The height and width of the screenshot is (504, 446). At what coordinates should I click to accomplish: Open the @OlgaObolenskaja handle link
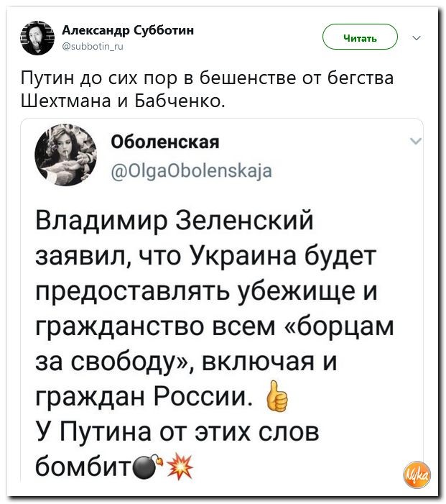pyautogui.click(x=192, y=170)
